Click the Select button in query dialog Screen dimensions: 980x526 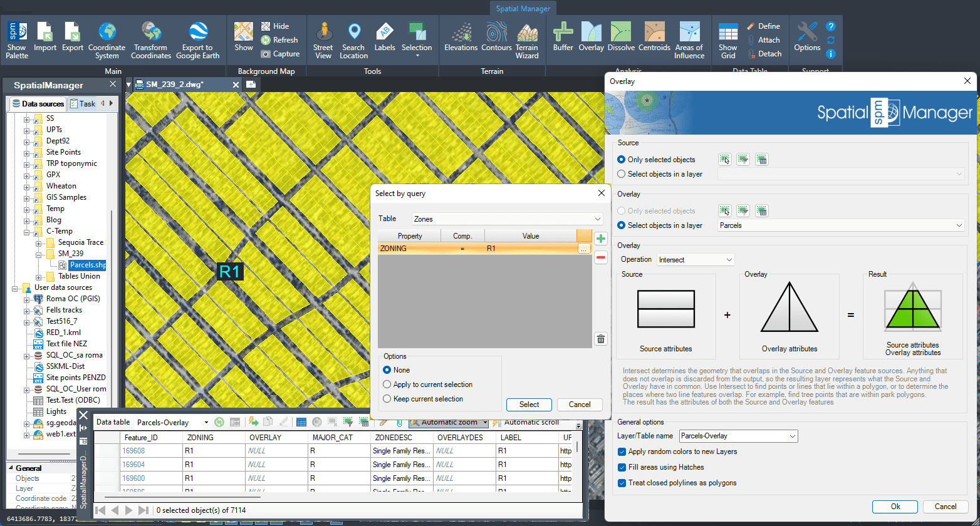529,405
